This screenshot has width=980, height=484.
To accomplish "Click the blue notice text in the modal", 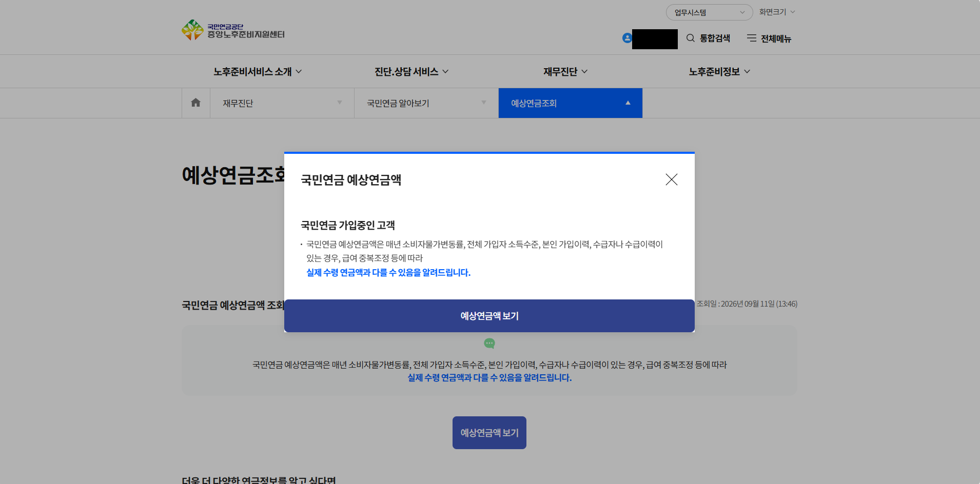I will 388,272.
